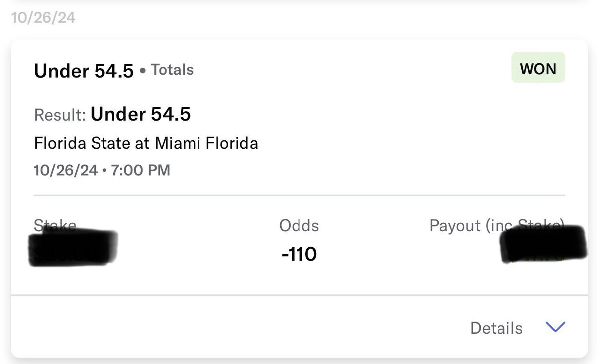This screenshot has width=597, height=364.
Task: Click the Odds label
Action: tap(299, 226)
